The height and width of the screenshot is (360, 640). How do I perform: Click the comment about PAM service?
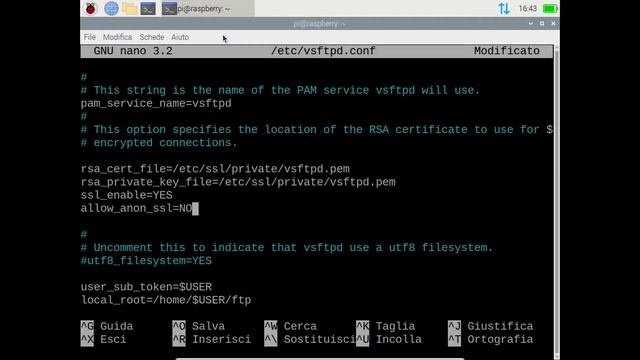pyautogui.click(x=280, y=90)
